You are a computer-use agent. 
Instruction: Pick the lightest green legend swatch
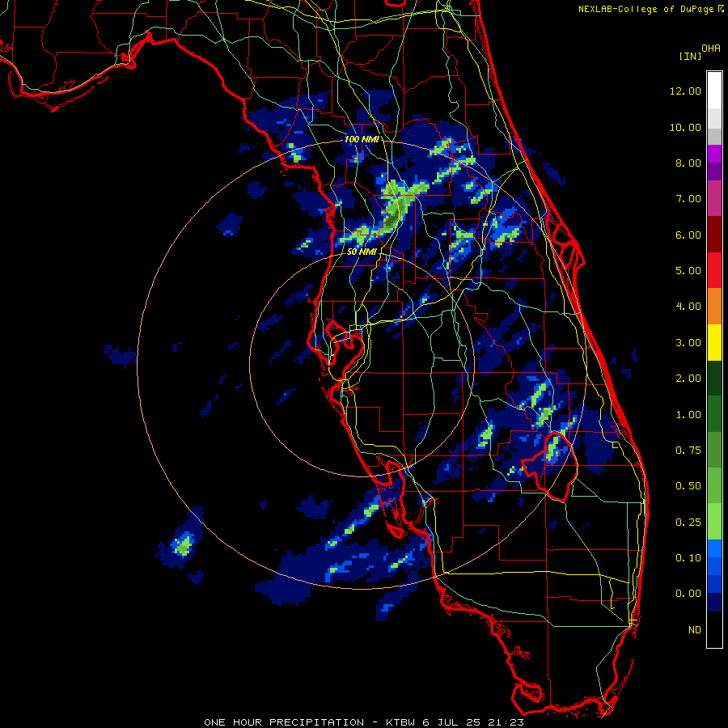(714, 522)
